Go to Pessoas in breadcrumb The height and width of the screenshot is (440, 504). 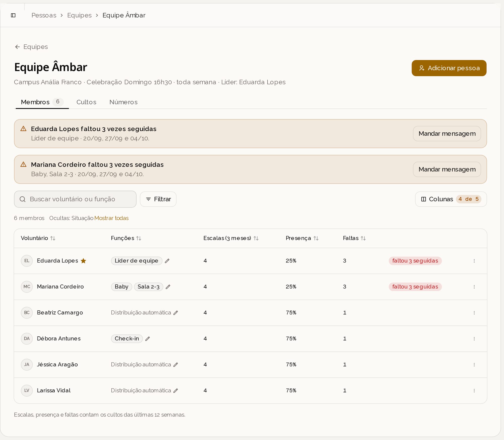pos(44,15)
